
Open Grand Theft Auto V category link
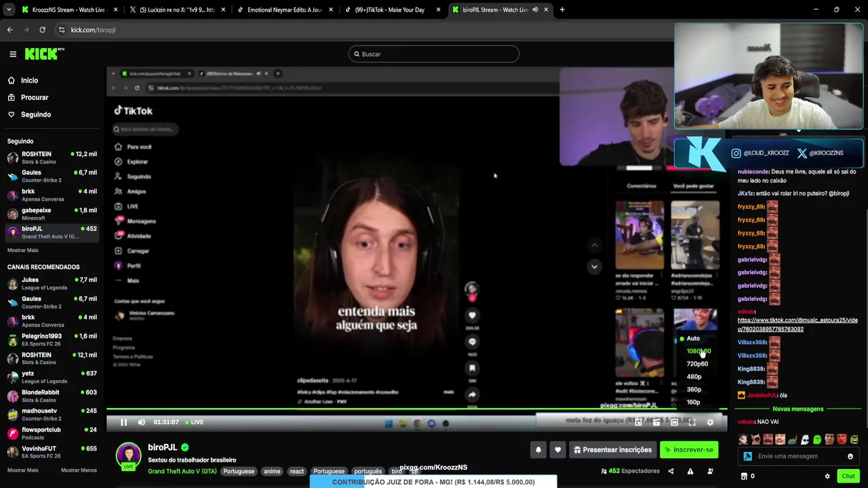182,471
